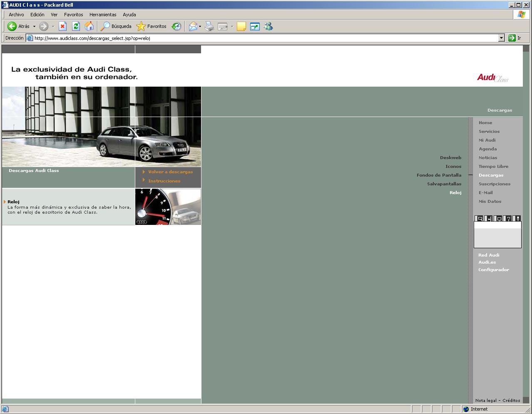
Task: Open the Favoritos menu in menu bar
Action: (74, 15)
